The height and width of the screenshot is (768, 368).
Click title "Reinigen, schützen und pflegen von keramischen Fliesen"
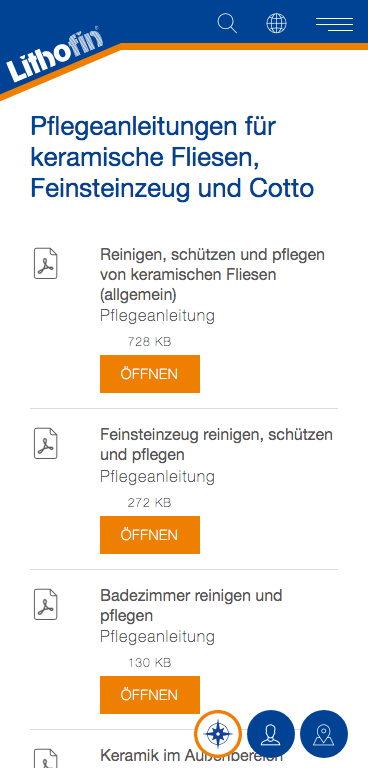click(x=213, y=275)
